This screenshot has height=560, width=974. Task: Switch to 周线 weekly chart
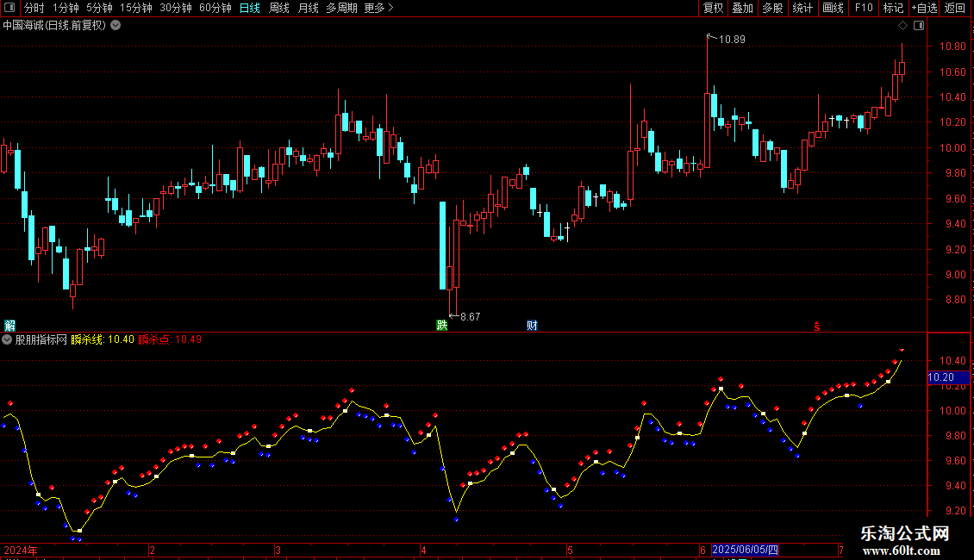pyautogui.click(x=279, y=8)
